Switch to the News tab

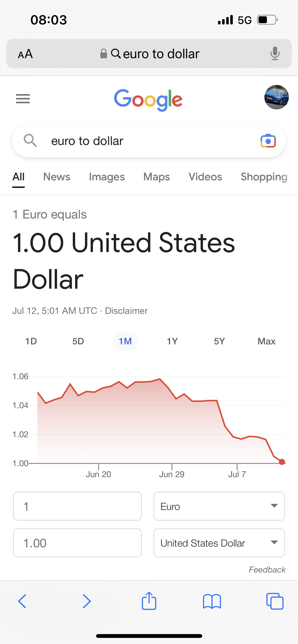(57, 177)
